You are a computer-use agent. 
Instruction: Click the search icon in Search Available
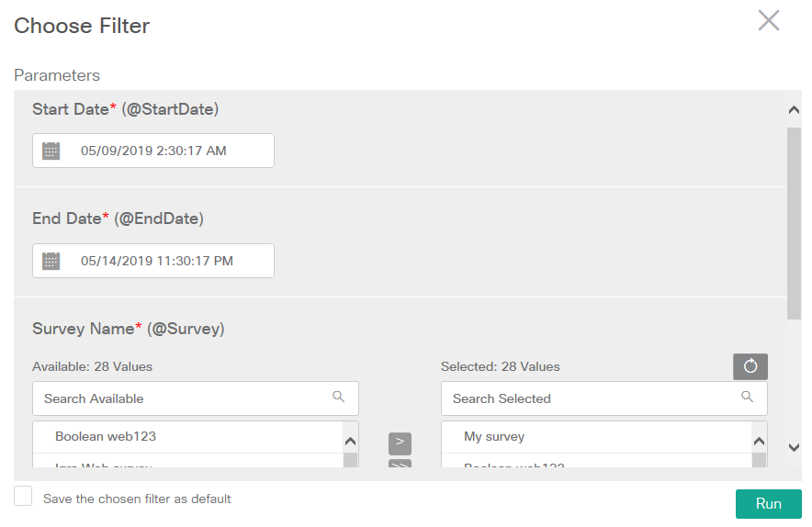point(339,397)
